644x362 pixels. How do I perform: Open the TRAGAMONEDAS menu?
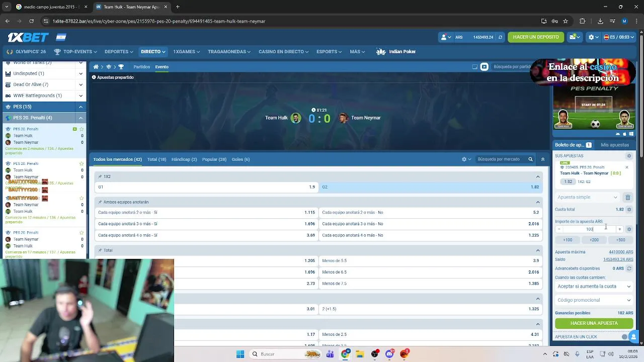pyautogui.click(x=229, y=52)
